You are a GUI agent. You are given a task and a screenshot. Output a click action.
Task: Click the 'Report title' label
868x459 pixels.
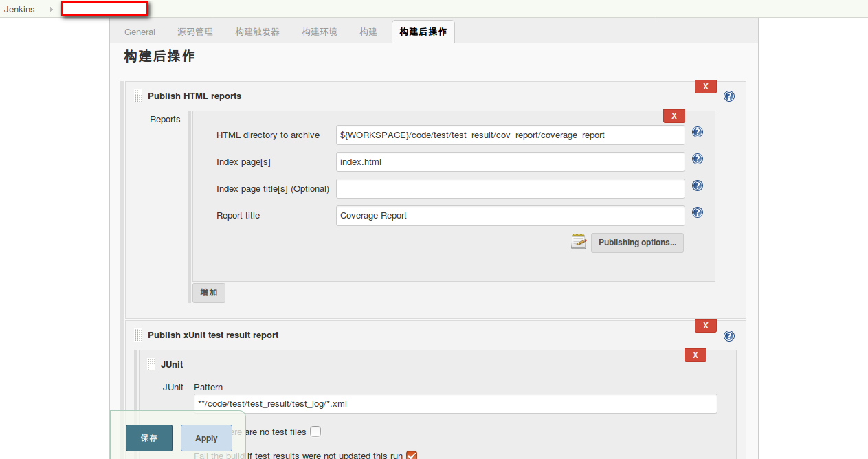pyautogui.click(x=238, y=216)
